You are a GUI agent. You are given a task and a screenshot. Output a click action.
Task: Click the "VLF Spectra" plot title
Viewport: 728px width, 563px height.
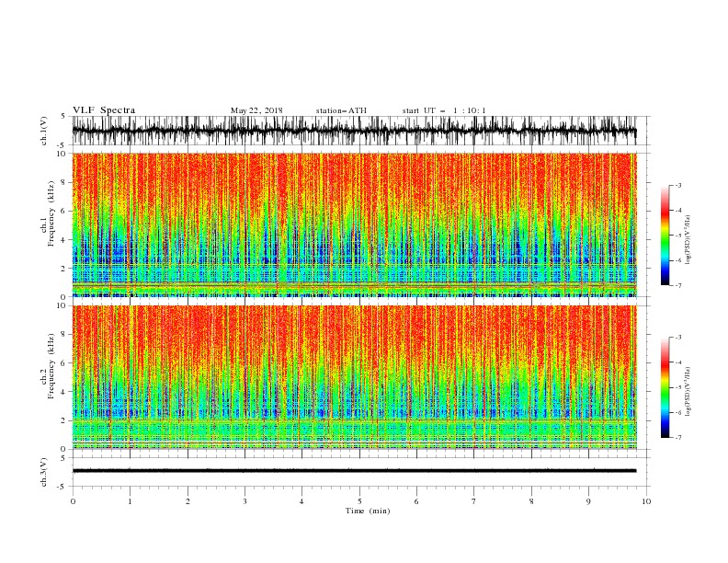104,110
